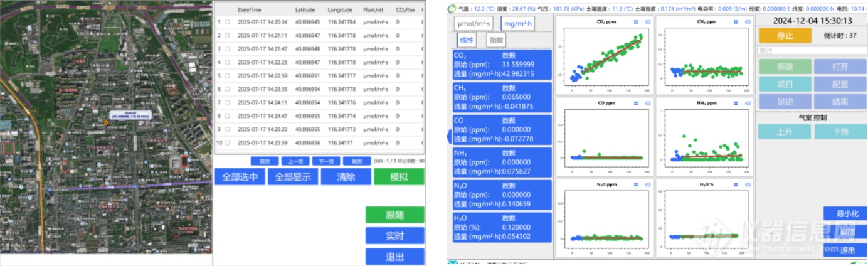The image size is (868, 266).
Task: Click the expand icon on the CH₄ ppm chart
Action: [736, 21]
